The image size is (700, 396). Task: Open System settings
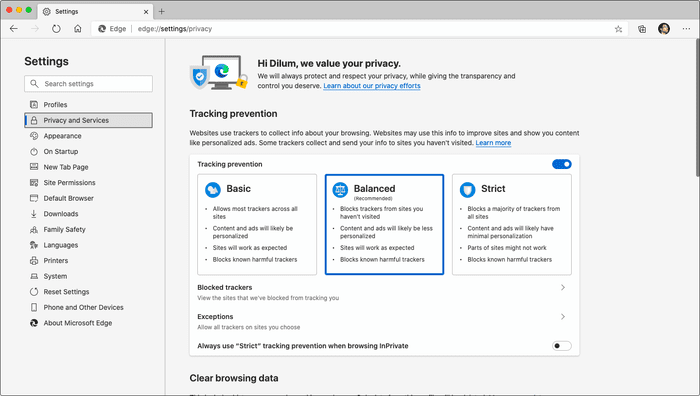88,276
